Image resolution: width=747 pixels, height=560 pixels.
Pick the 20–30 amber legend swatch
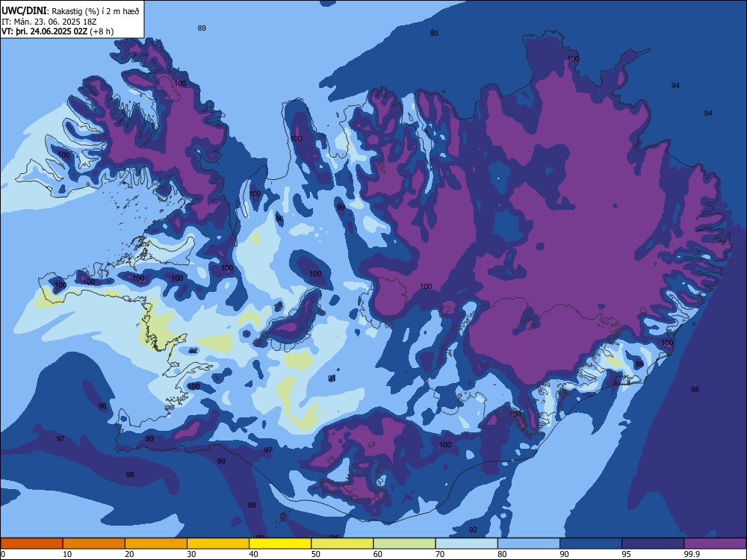pos(156,544)
